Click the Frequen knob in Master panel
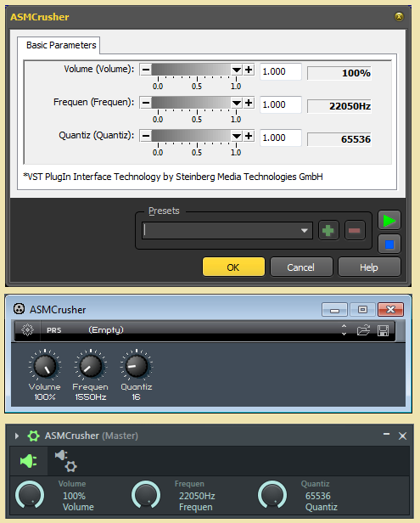 [146, 495]
